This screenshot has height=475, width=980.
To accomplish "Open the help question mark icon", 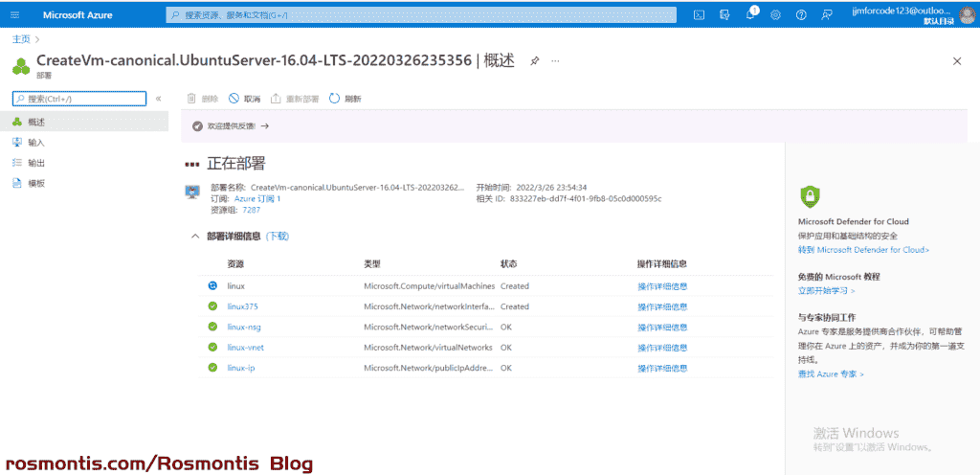I will (x=801, y=15).
